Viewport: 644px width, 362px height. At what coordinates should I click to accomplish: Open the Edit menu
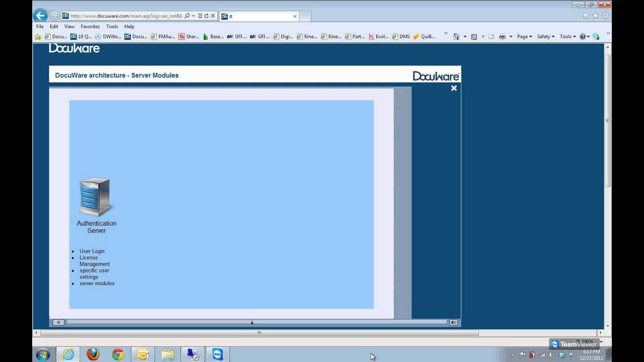click(54, 27)
